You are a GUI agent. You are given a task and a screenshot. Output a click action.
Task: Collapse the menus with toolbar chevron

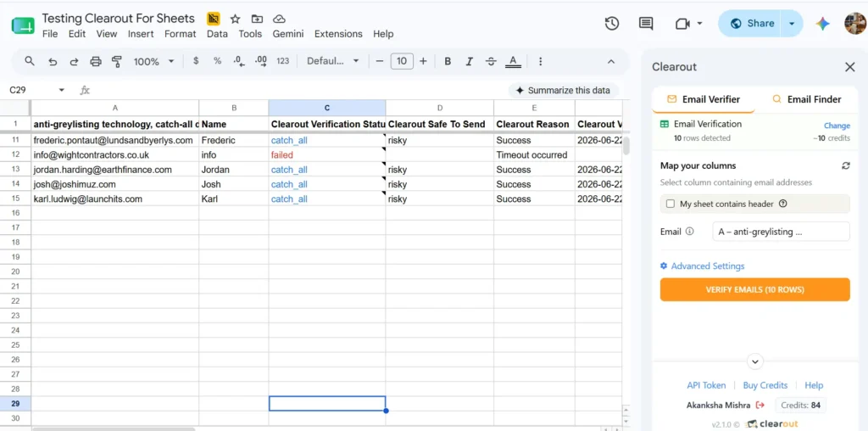611,61
